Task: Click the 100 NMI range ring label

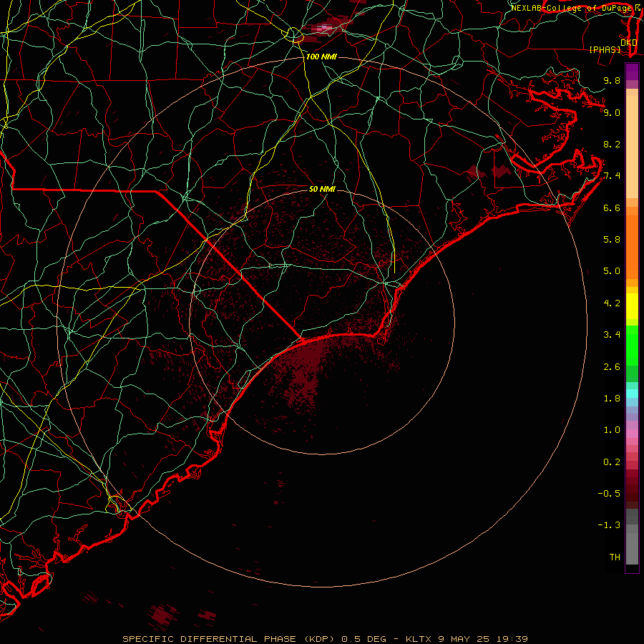Action: (321, 57)
